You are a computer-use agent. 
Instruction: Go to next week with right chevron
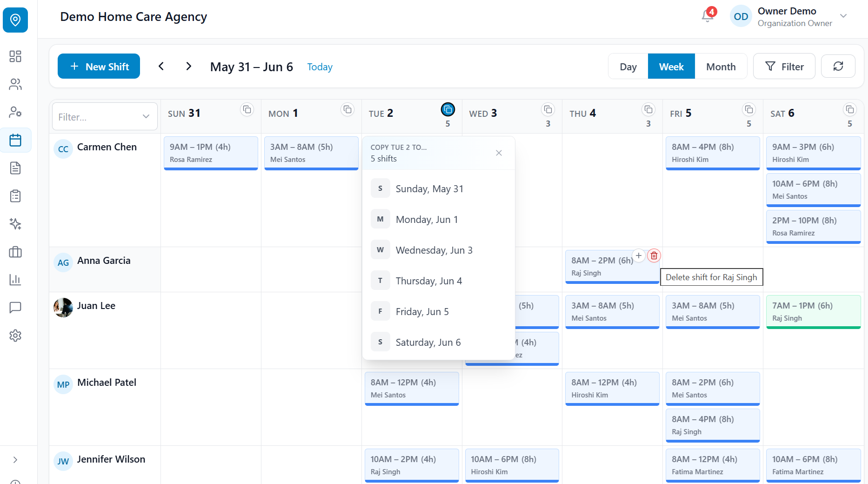point(188,66)
